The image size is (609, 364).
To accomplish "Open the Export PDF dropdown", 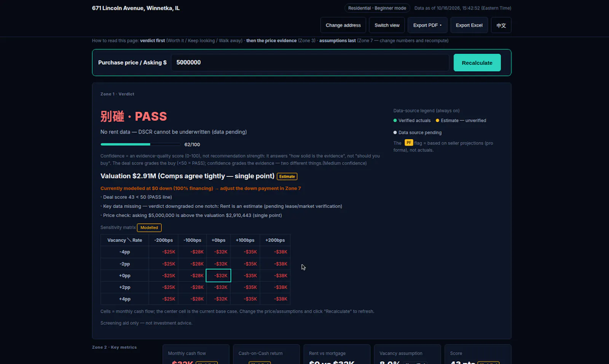I will [427, 25].
